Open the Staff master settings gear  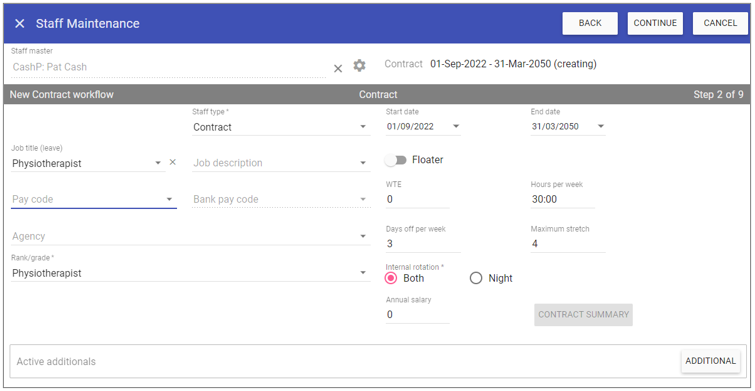point(359,65)
